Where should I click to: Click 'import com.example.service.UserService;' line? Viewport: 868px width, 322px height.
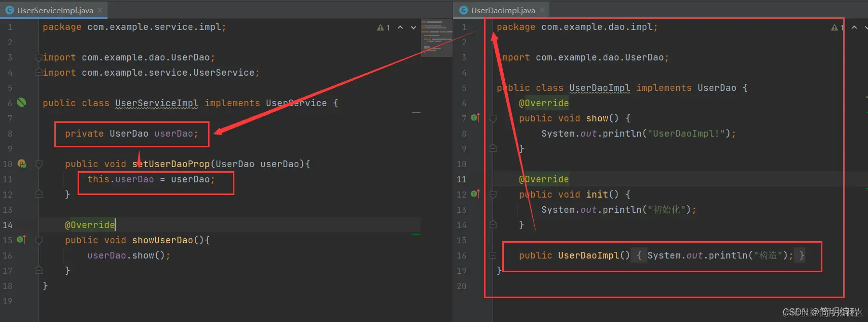(x=151, y=73)
